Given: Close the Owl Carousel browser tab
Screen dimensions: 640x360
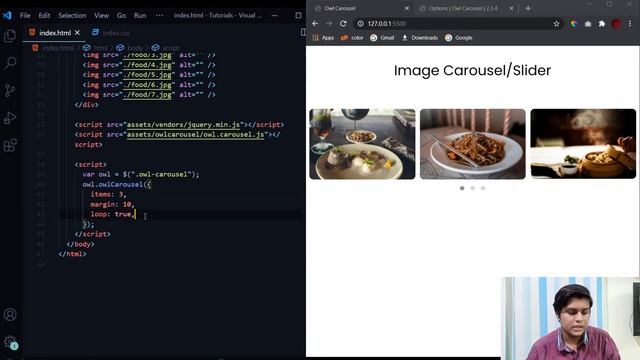Looking at the screenshot, I should pyautogui.click(x=407, y=8).
